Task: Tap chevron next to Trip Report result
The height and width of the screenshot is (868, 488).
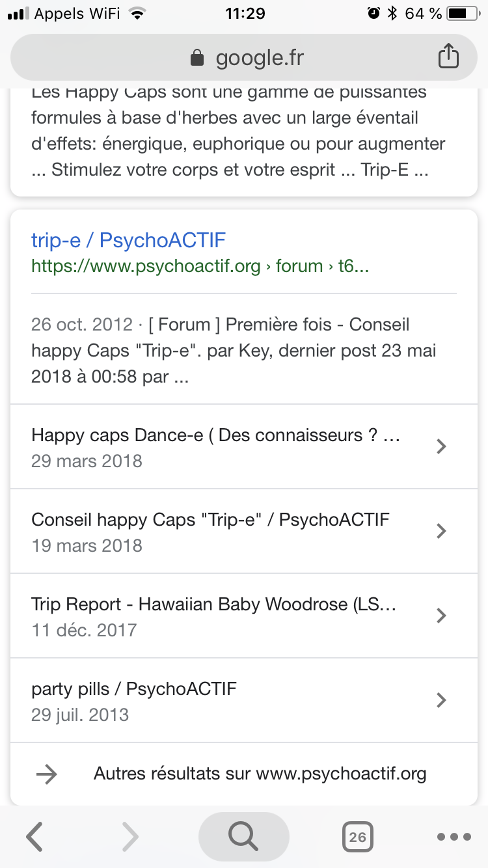Action: tap(441, 616)
